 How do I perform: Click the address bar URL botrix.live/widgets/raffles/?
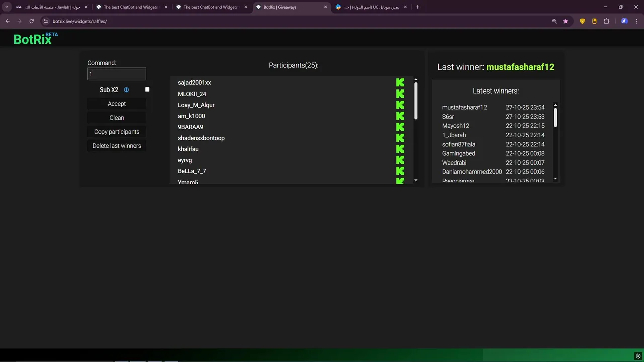pyautogui.click(x=79, y=21)
